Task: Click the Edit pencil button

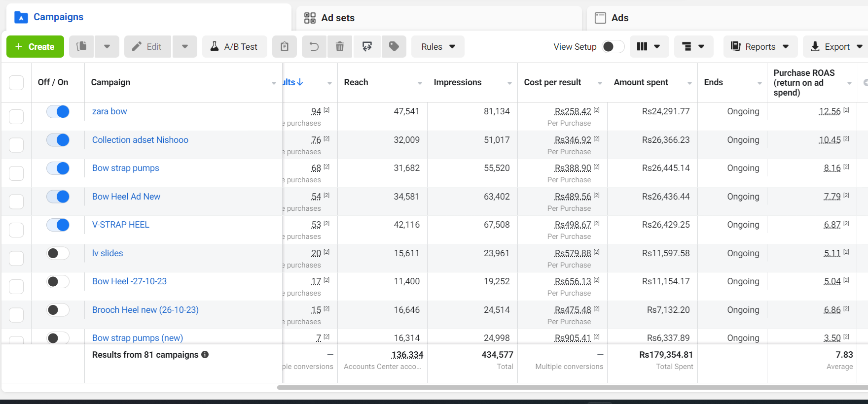Action: (147, 46)
